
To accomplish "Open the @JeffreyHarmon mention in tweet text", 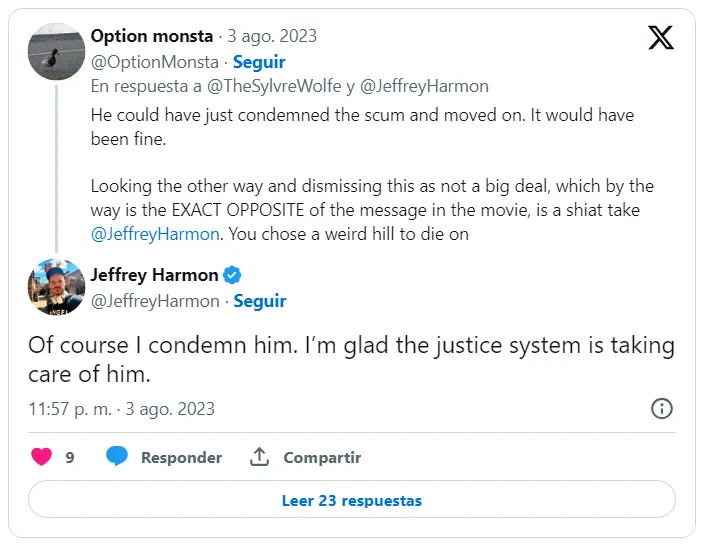I will (x=155, y=235).
